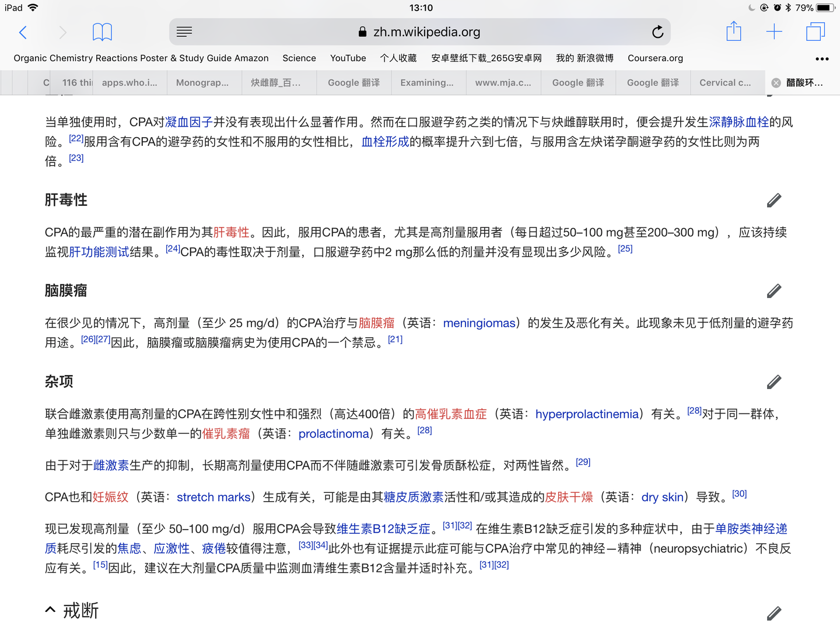This screenshot has height=630, width=840.
Task: Open the red 脑膜瘤 link in paragraph
Action: (x=376, y=323)
